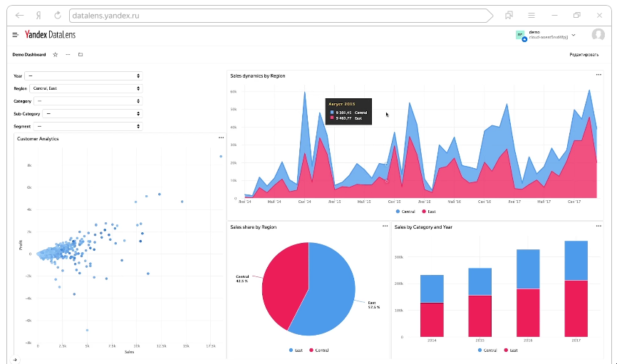
Task: Click the 2017 stacked bar
Action: (576, 288)
